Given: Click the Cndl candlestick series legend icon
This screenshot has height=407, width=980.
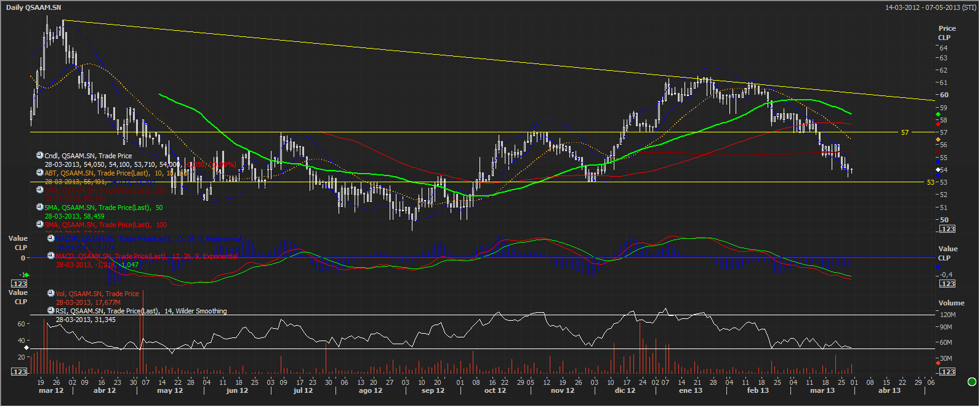Looking at the screenshot, I should 40,156.
